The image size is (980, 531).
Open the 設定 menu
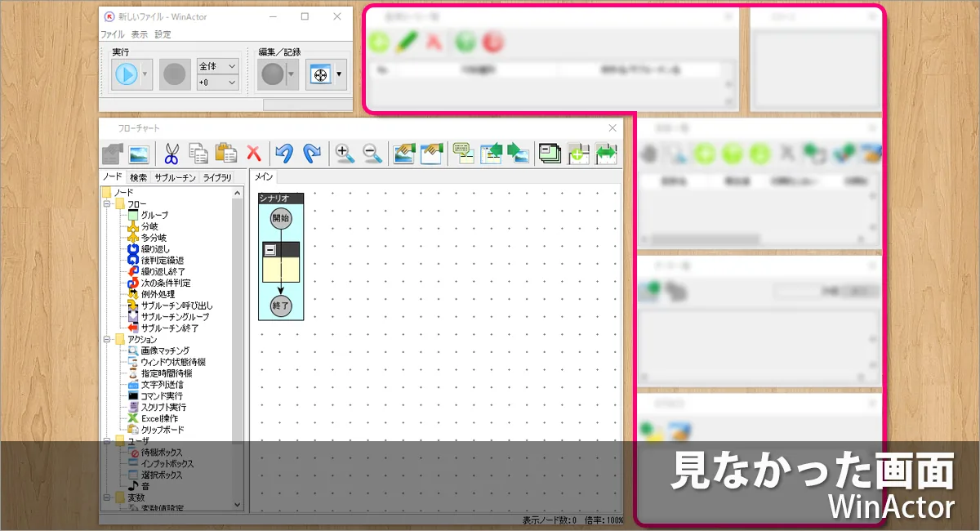pos(163,35)
